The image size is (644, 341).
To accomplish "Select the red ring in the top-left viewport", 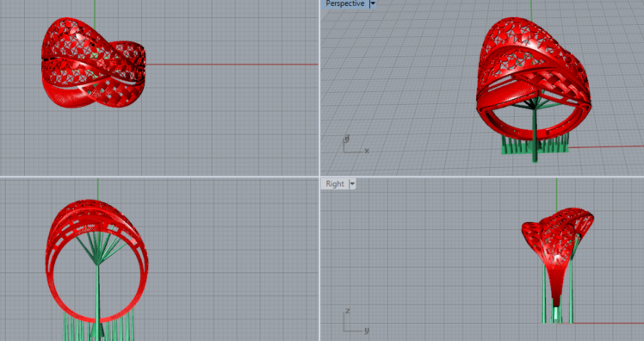I will click(94, 63).
